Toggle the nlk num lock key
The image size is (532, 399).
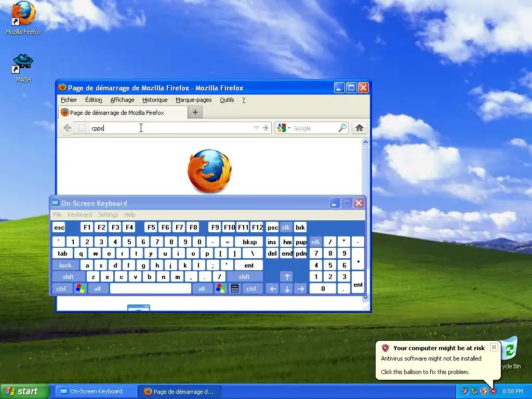(x=315, y=242)
